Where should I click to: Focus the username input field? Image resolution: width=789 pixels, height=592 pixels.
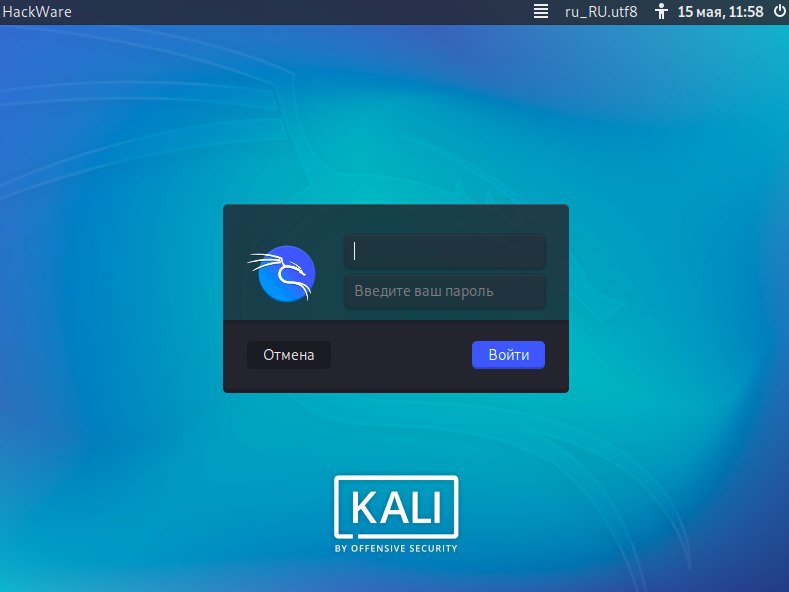point(445,251)
